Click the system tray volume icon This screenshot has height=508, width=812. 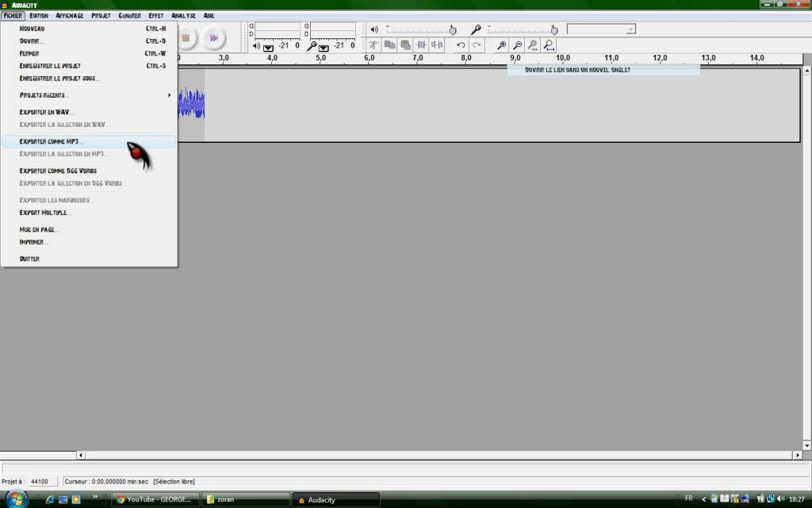pos(780,498)
